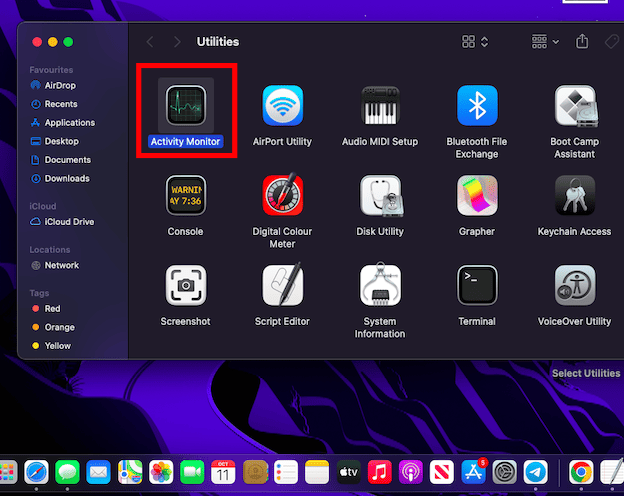The image size is (624, 496).
Task: Select iCloud Drive in sidebar
Action: pos(68,222)
